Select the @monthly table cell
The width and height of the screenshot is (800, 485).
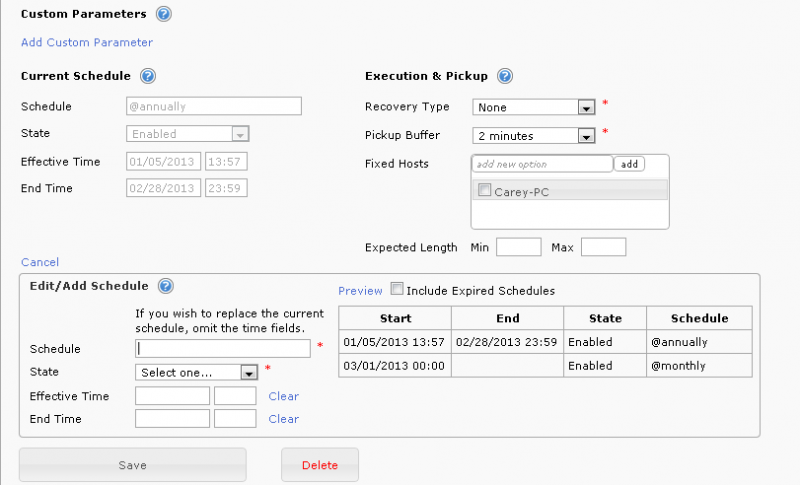(699, 366)
